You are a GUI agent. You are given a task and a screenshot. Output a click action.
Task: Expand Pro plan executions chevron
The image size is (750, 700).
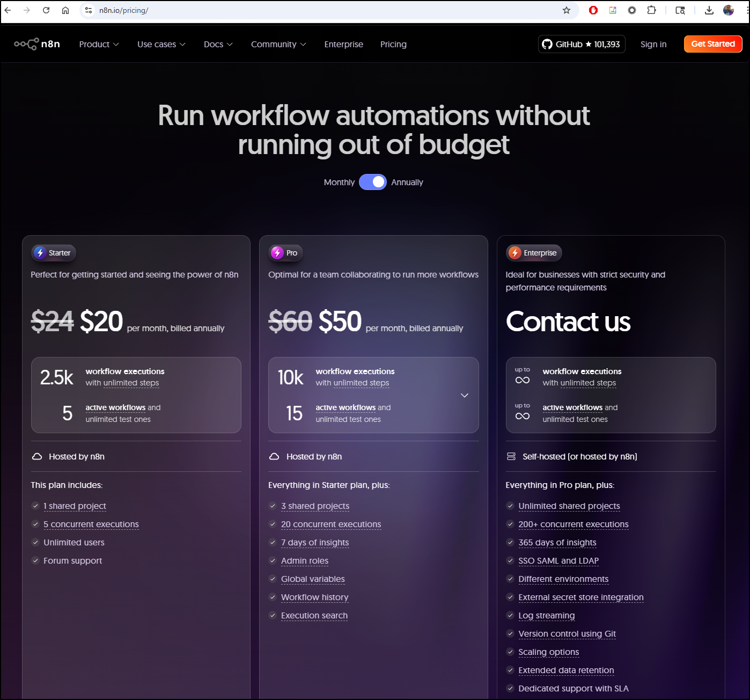tap(465, 396)
